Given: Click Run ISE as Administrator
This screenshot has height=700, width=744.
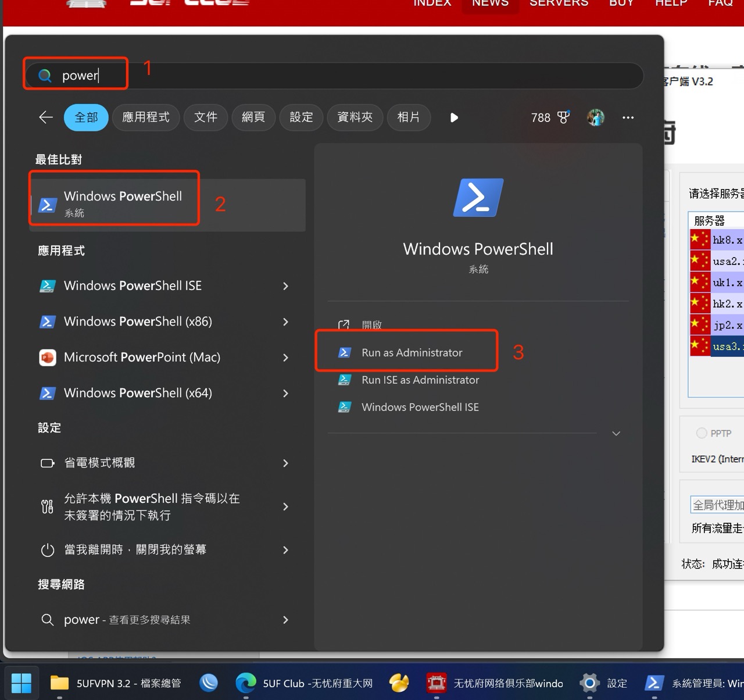Looking at the screenshot, I should (x=420, y=380).
